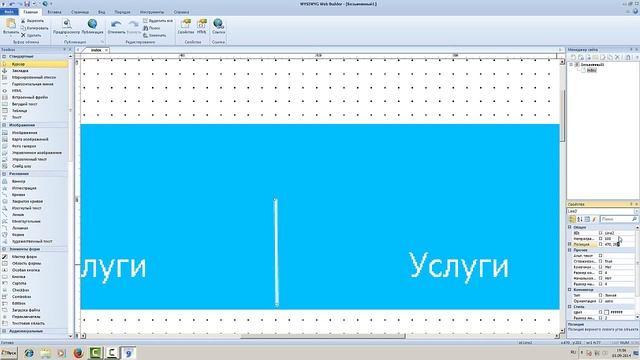Toggle alphabetical sort in properties panel
The image size is (640, 360).
[x=580, y=219]
